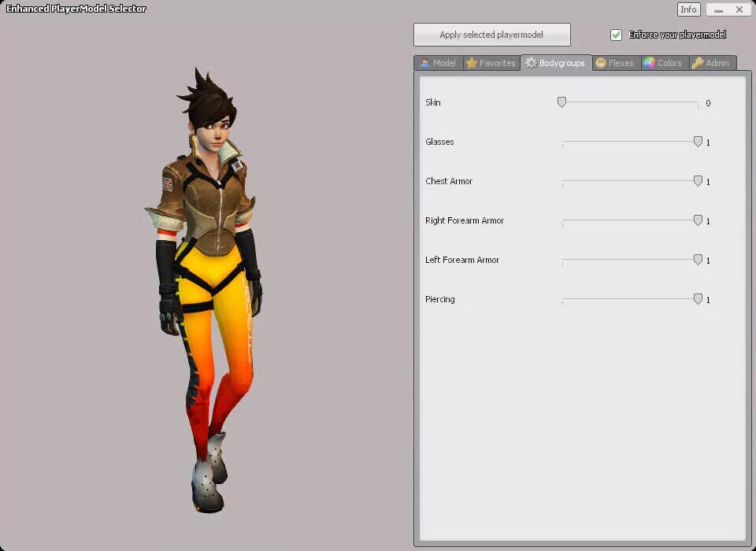Screen dimensions: 756x551
Task: Click the Left Forearm Armor label
Action: click(462, 260)
